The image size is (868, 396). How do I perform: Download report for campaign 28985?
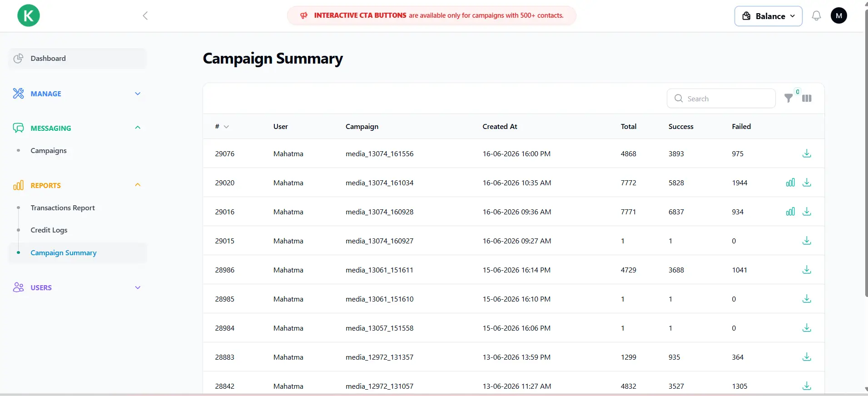coord(807,299)
